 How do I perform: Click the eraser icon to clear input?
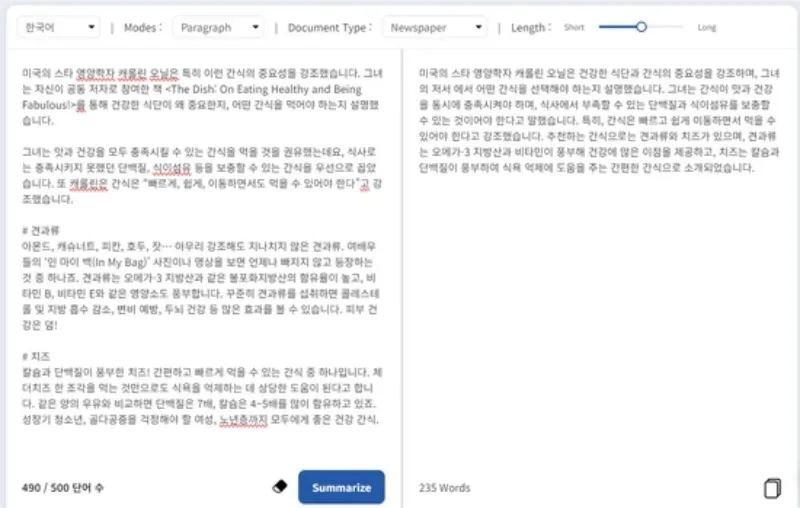[280, 487]
